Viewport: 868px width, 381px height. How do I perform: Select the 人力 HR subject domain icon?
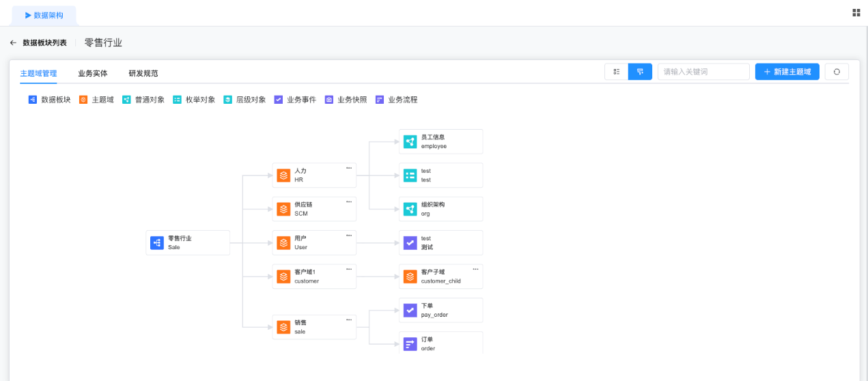coord(283,175)
